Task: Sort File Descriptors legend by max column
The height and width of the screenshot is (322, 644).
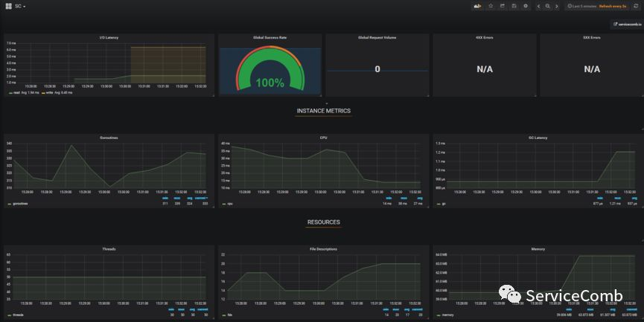Action: click(x=396, y=309)
